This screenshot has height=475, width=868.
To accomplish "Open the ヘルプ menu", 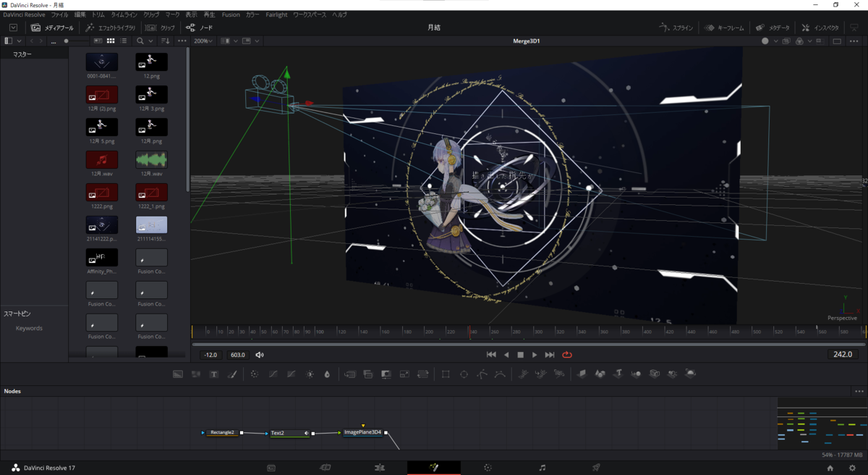I will pos(339,14).
